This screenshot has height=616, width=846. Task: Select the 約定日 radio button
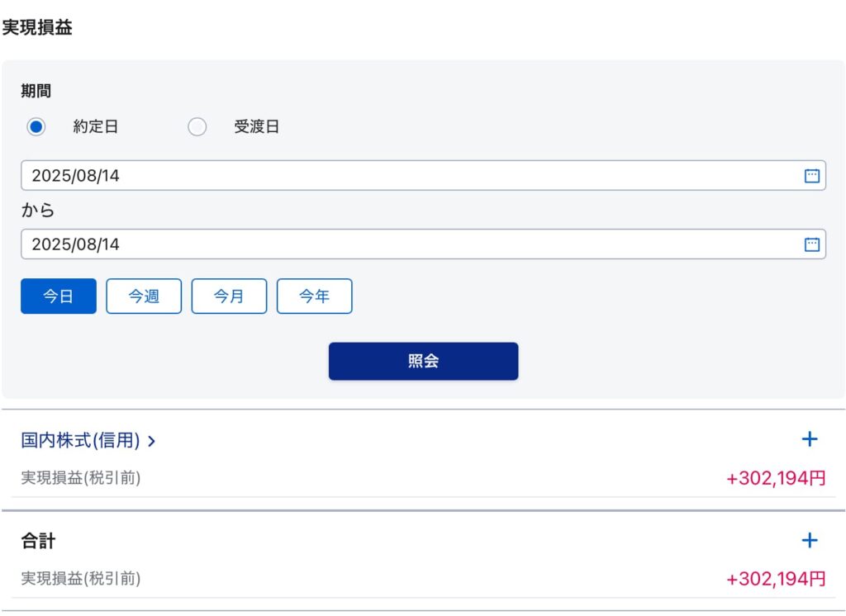click(36, 127)
